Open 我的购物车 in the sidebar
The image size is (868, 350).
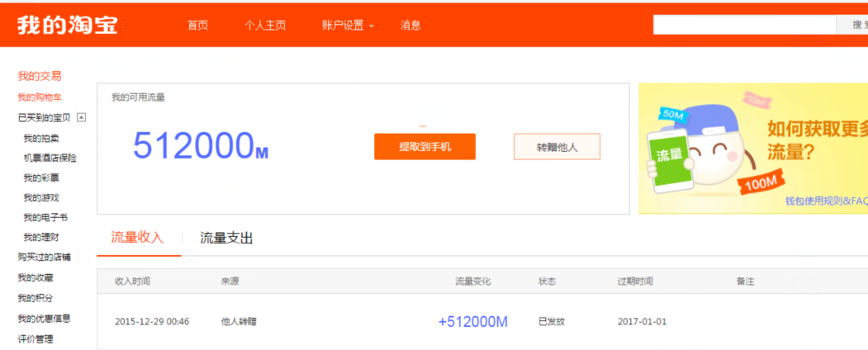[x=40, y=97]
